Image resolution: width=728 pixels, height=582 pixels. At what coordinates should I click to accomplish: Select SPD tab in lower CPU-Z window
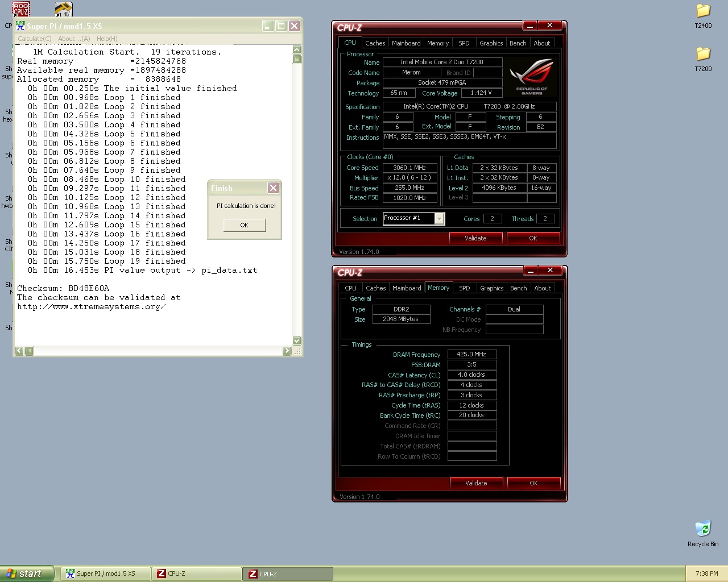coord(465,288)
